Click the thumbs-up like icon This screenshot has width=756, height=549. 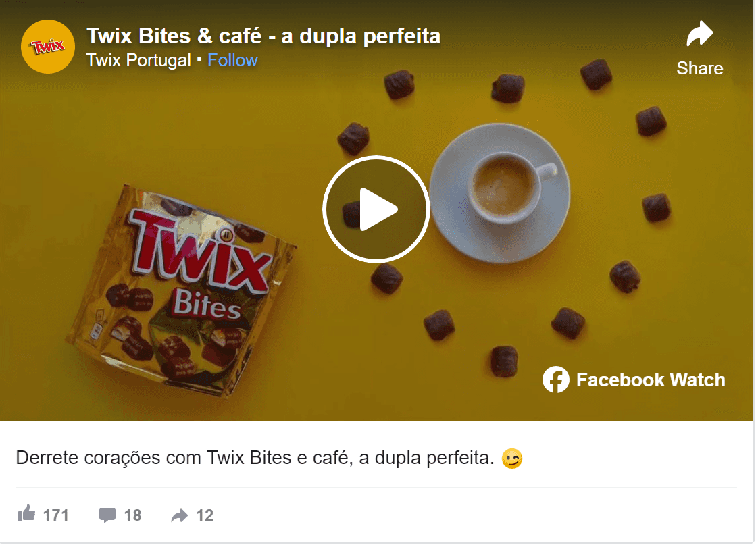pyautogui.click(x=26, y=514)
